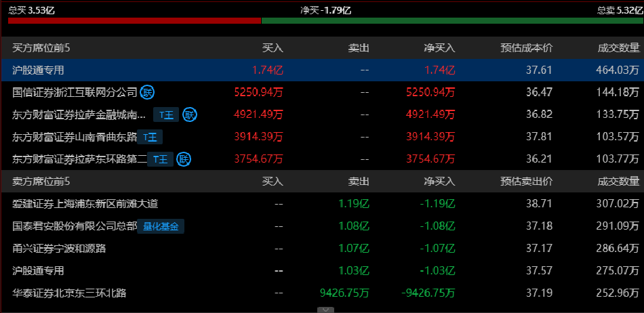Image resolution: width=644 pixels, height=313 pixels.
Task: Open 甬兴证券宁波和源路 seller seat
Action: (x=59, y=249)
